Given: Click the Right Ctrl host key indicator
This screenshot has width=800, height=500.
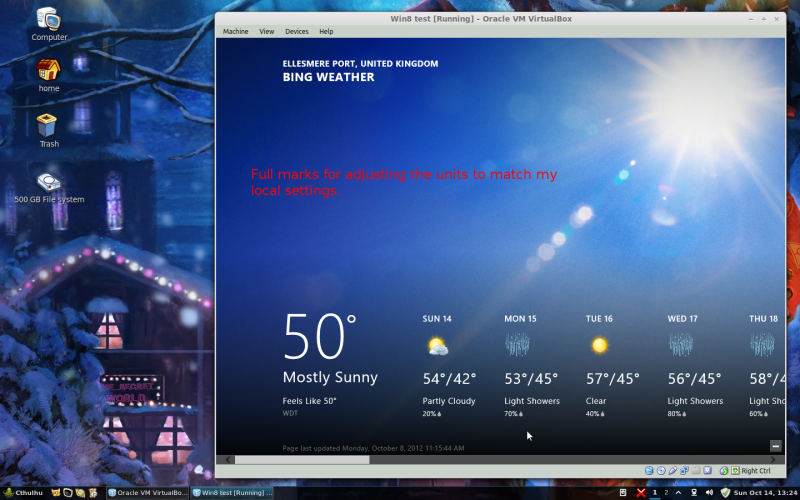Looking at the screenshot, I should (x=751, y=470).
